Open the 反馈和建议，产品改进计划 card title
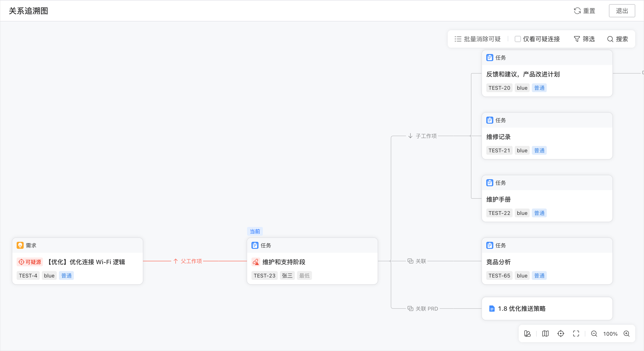 523,74
